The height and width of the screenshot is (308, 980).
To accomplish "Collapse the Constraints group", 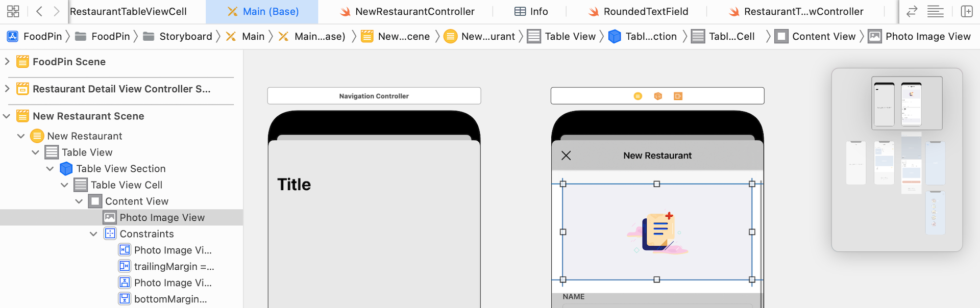I will point(93,234).
